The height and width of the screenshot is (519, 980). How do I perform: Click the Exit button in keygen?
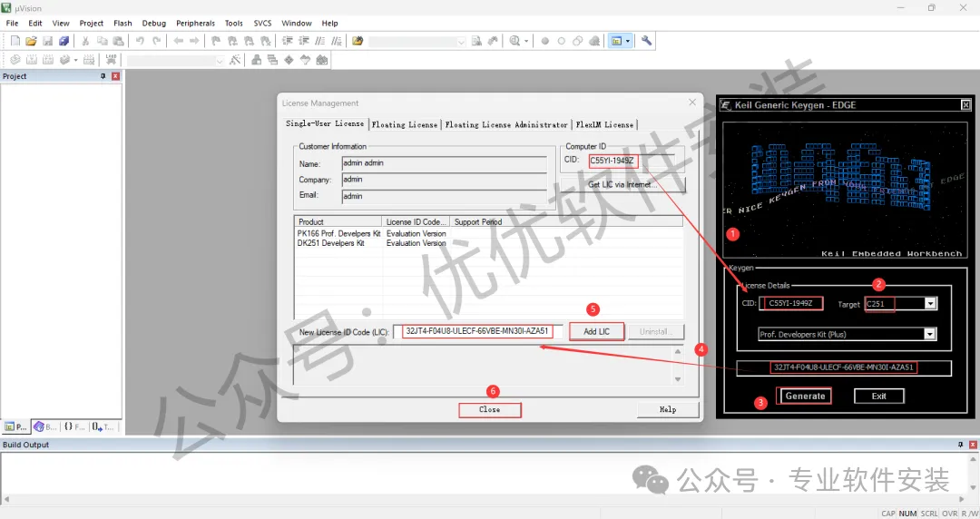pyautogui.click(x=878, y=396)
